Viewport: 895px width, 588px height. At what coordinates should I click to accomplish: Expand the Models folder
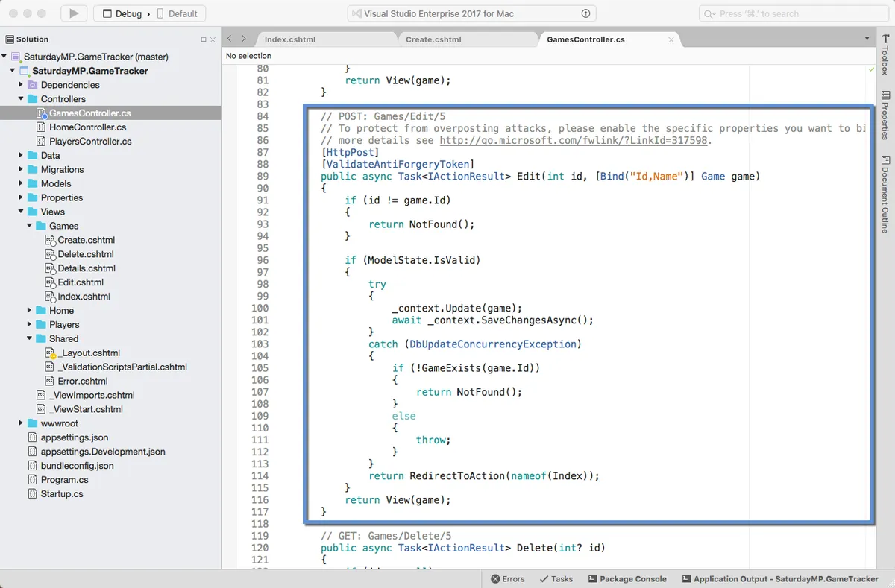point(22,183)
